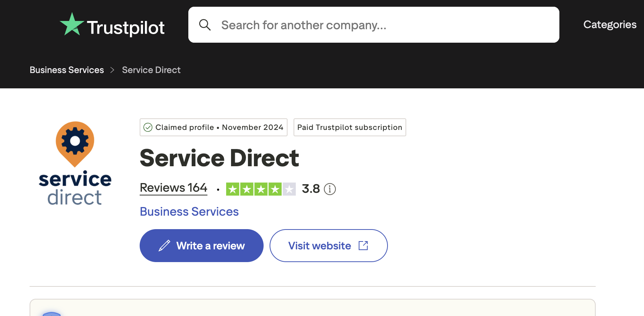Click the Write a review button
Viewport: 644px width, 316px height.
[201, 246]
